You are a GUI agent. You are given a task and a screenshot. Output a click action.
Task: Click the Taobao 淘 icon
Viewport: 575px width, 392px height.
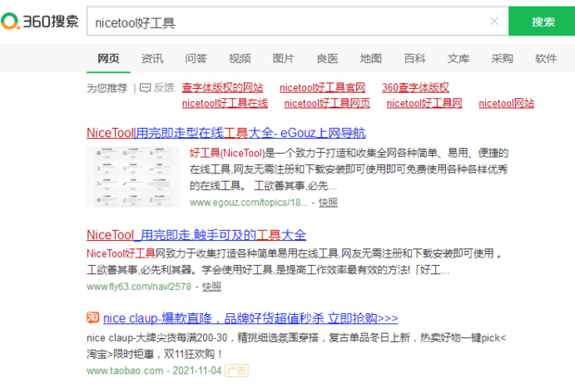pyautogui.click(x=93, y=317)
